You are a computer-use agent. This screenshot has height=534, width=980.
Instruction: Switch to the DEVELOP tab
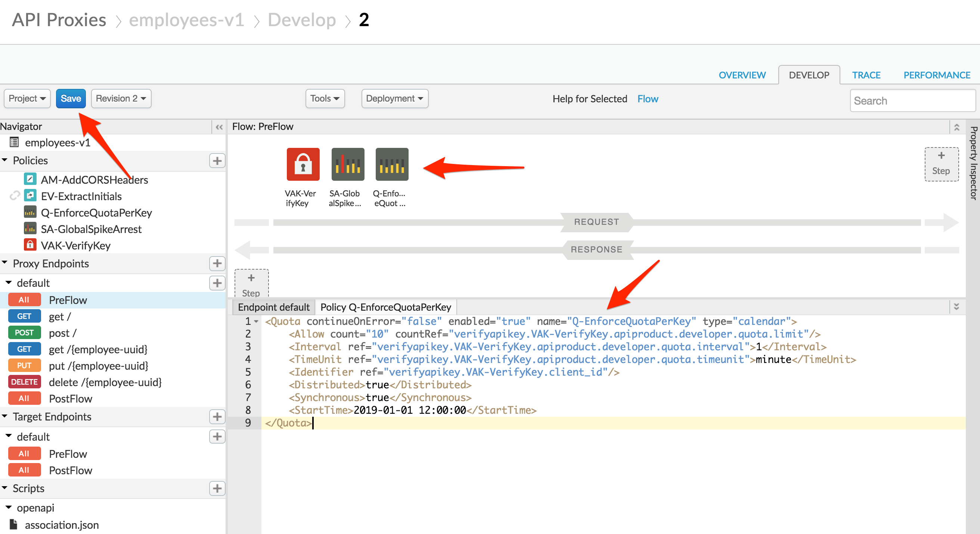point(809,75)
